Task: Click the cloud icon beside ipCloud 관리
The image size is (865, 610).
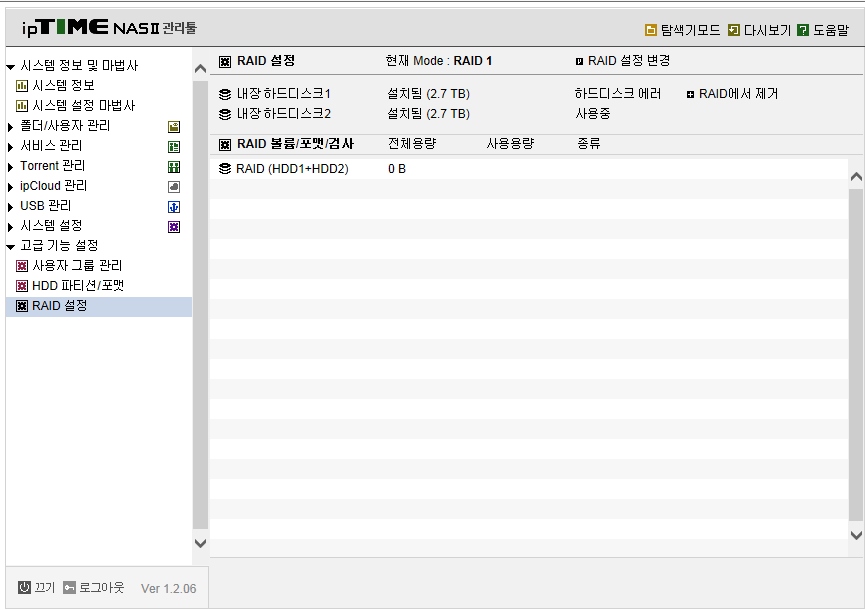Action: (174, 187)
